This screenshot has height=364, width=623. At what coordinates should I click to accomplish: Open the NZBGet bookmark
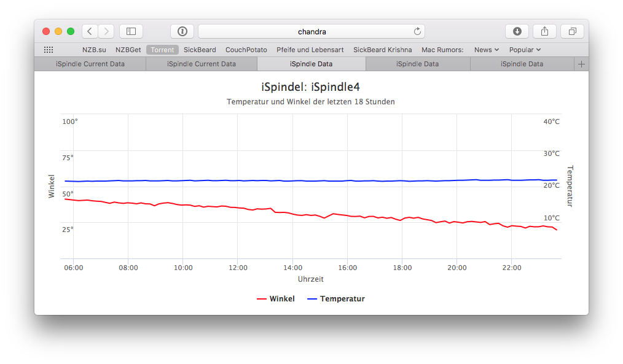(128, 50)
